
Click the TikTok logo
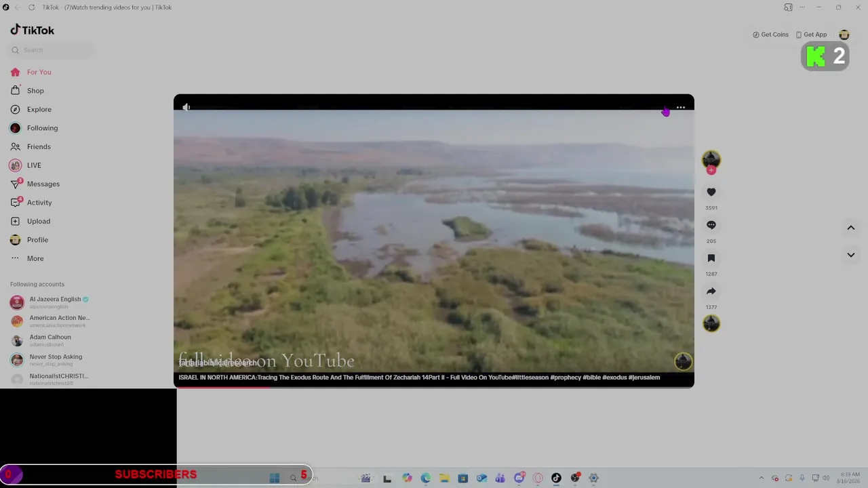pos(32,30)
